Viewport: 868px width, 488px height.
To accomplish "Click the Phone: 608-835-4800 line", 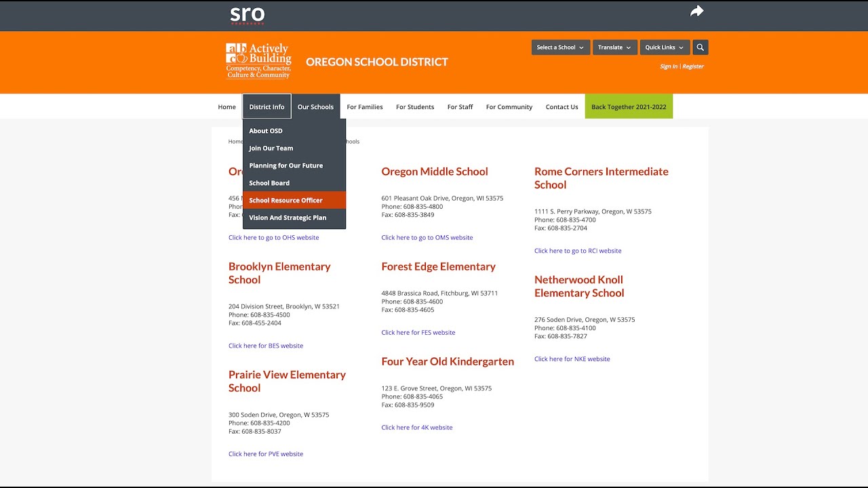I will (x=412, y=207).
